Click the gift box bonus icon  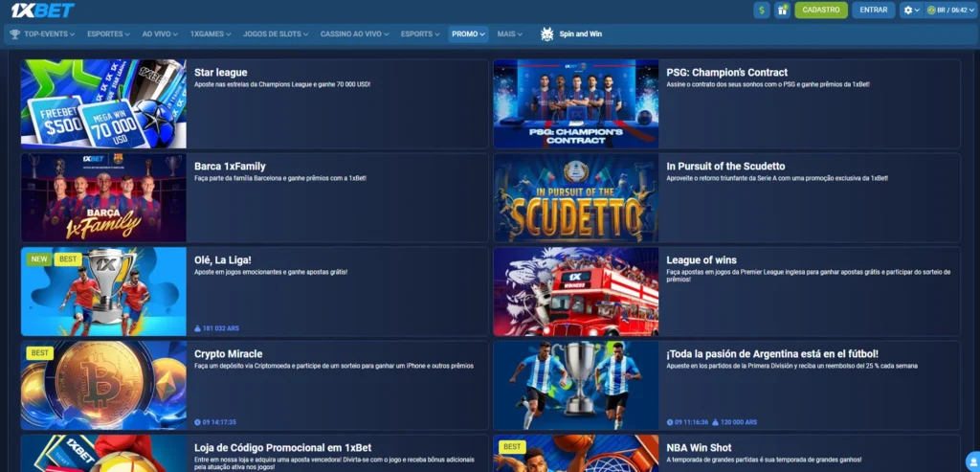pos(782,11)
